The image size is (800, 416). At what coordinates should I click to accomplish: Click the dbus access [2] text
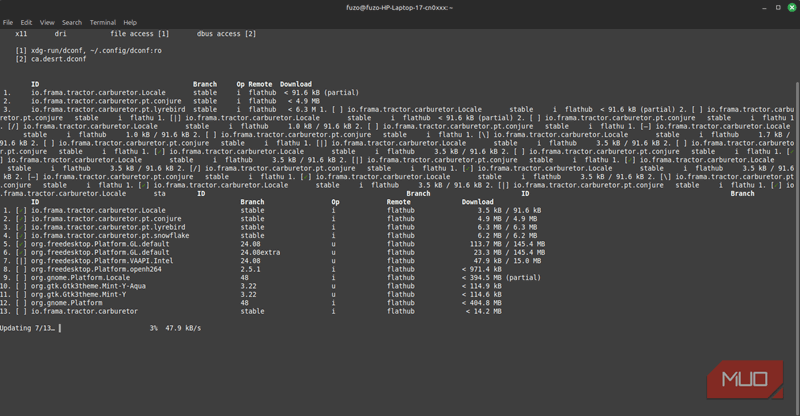click(227, 34)
